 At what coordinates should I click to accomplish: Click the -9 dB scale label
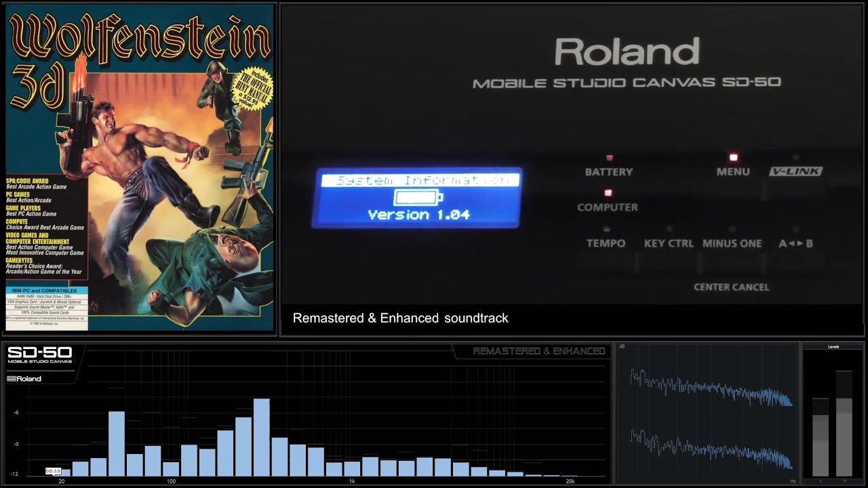(x=16, y=444)
